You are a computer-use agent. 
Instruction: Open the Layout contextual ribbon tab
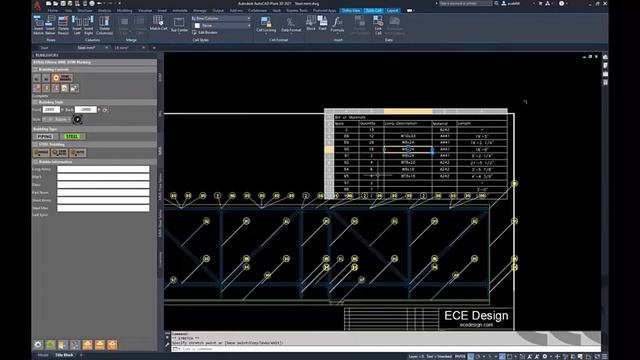coord(393,11)
